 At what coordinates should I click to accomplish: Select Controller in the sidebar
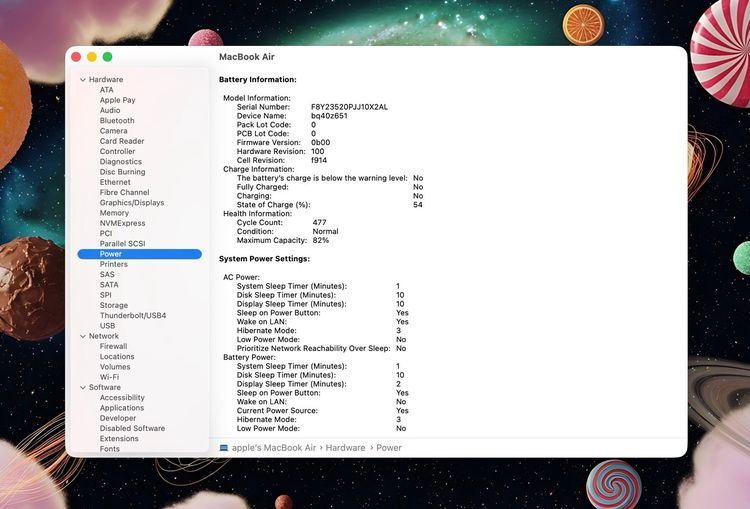pyautogui.click(x=118, y=151)
